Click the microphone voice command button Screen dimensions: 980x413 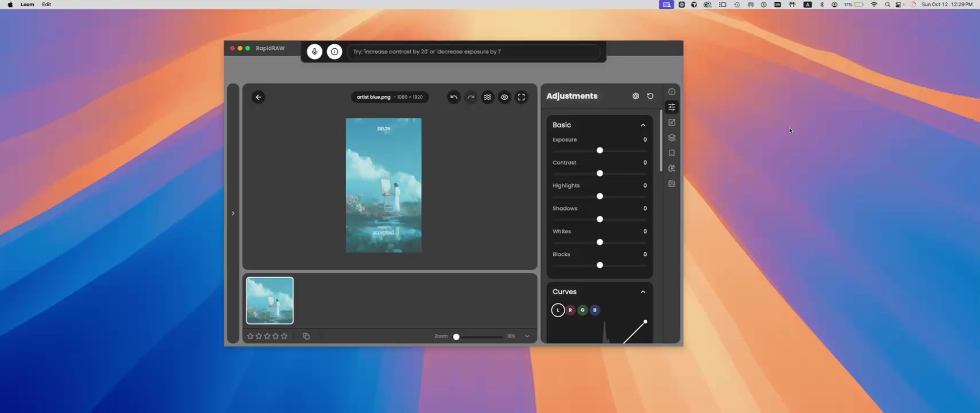coord(314,52)
